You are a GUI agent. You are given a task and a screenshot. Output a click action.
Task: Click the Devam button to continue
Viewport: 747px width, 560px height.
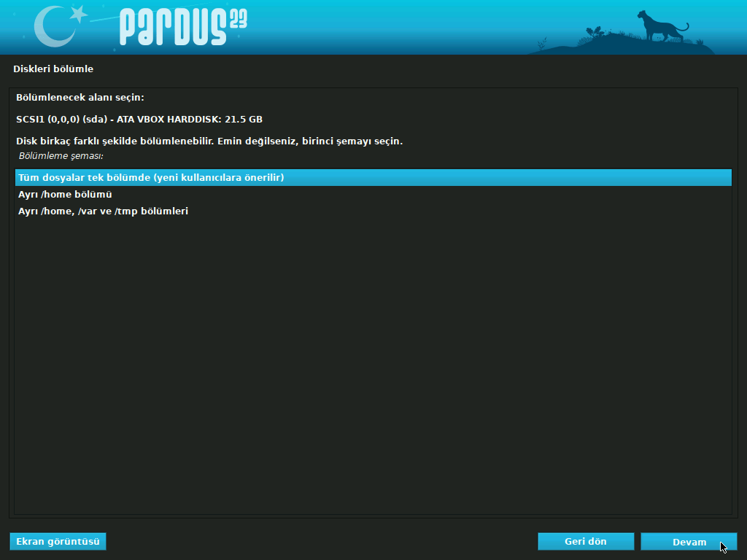(x=689, y=542)
